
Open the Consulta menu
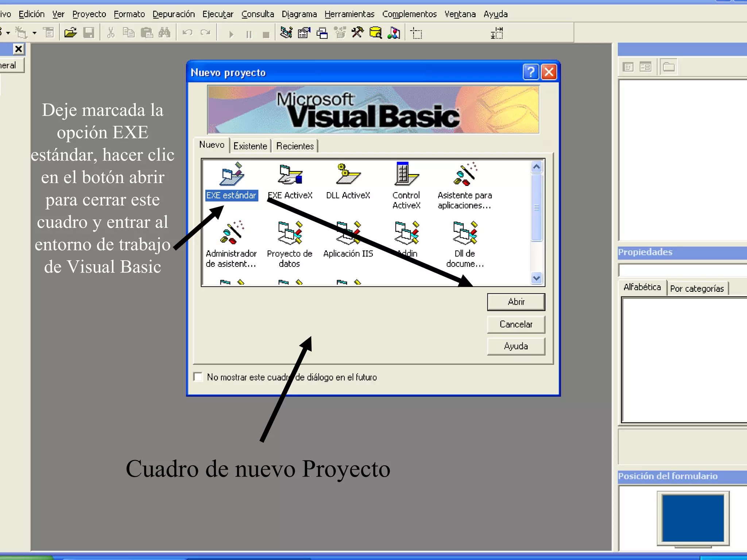258,14
